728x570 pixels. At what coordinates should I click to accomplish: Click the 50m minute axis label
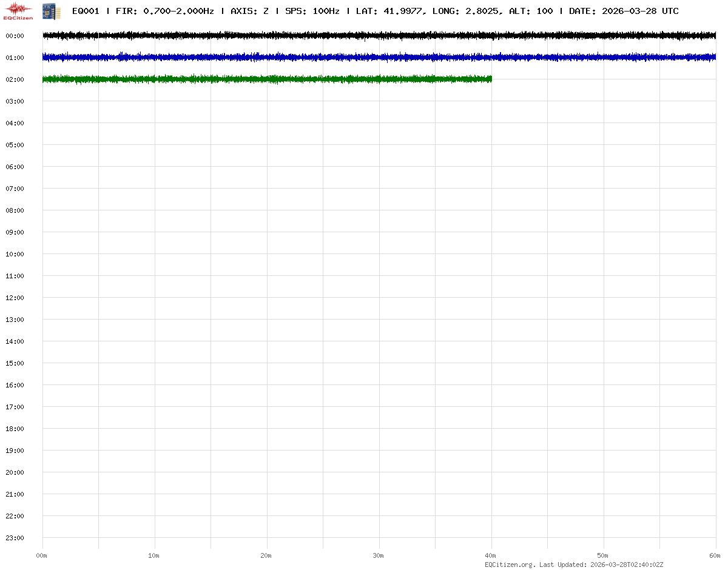(x=603, y=555)
